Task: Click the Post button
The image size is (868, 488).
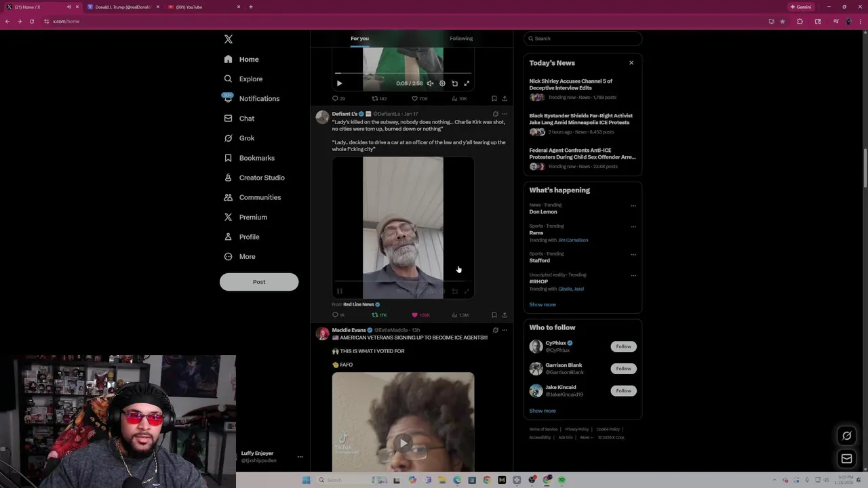Action: coord(259,282)
